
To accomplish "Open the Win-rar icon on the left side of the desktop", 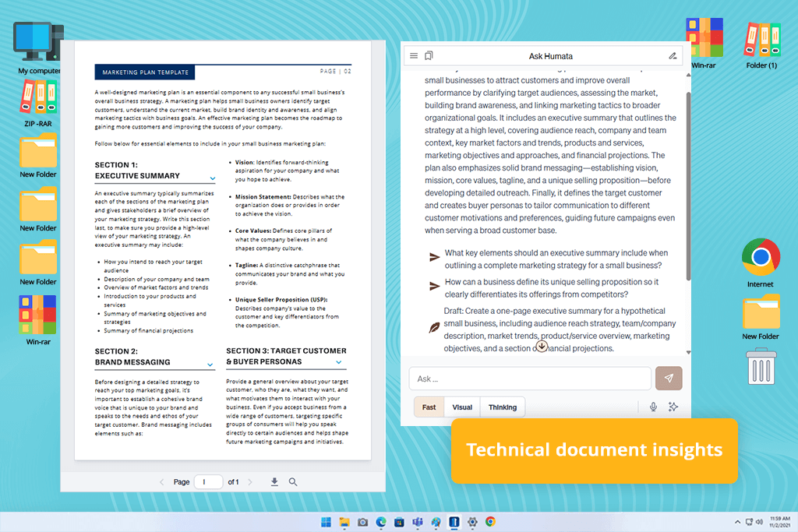I will (x=38, y=320).
